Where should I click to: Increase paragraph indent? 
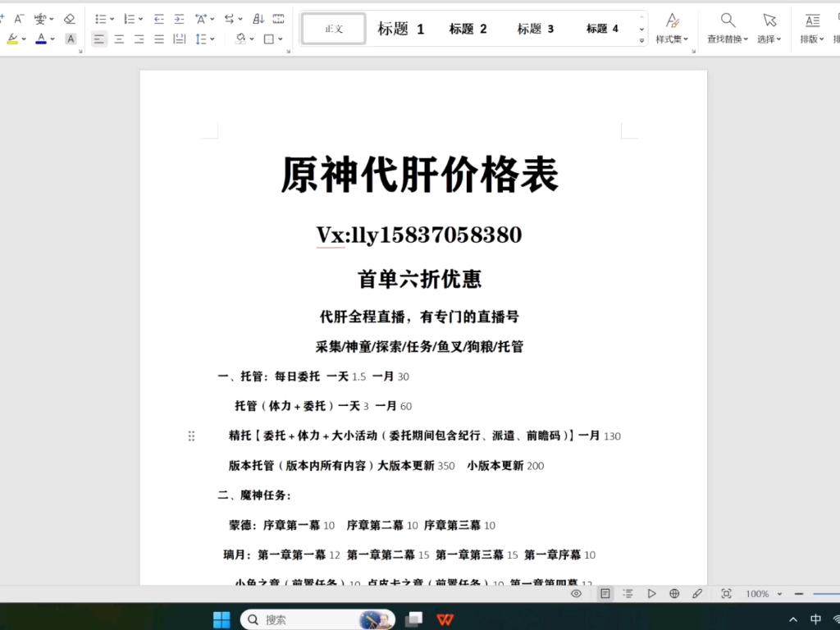click(179, 19)
